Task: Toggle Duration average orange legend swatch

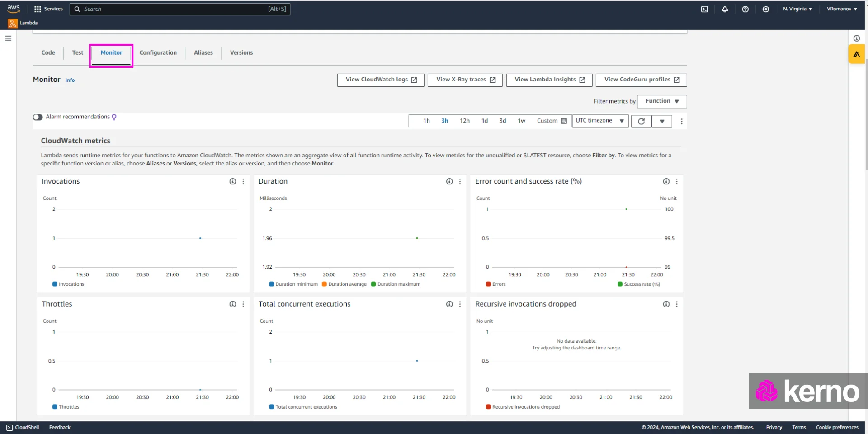Action: pos(324,284)
